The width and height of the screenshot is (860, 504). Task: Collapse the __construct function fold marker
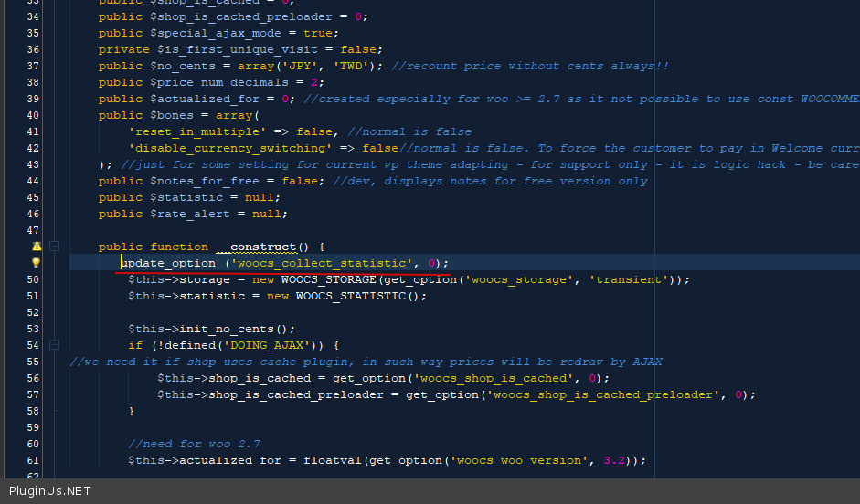pos(55,247)
